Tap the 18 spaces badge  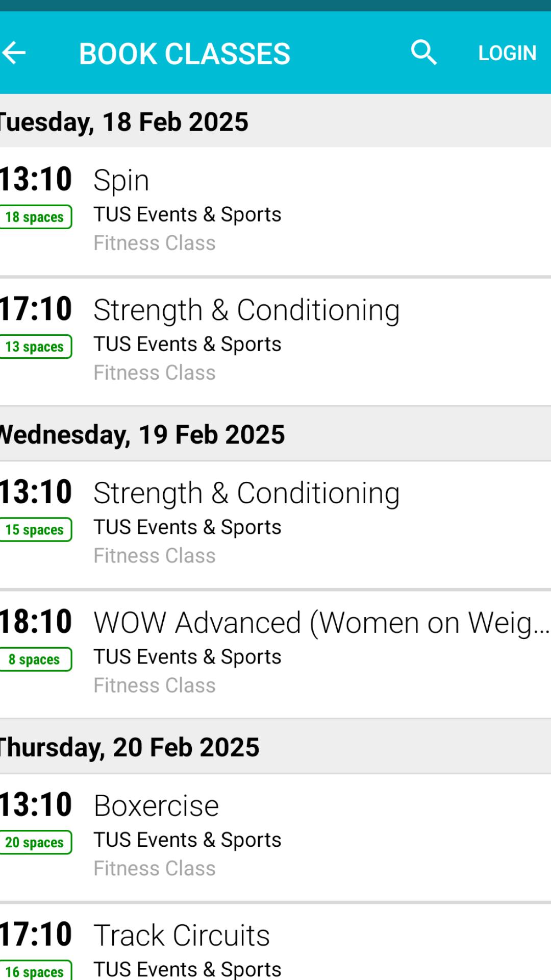35,217
